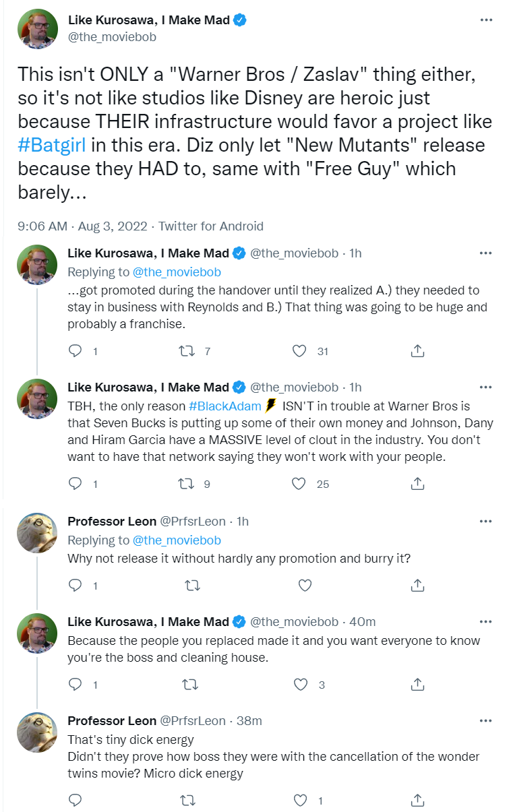The width and height of the screenshot is (507, 812).
Task: Share the 'stay in business with Reynolds' tweet
Action: tap(417, 350)
